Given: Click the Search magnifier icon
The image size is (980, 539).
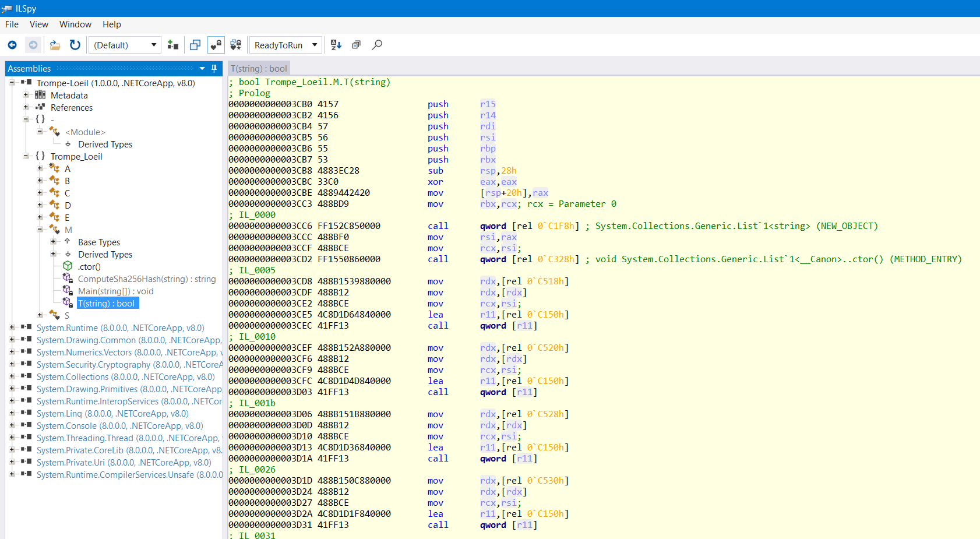Looking at the screenshot, I should point(377,45).
